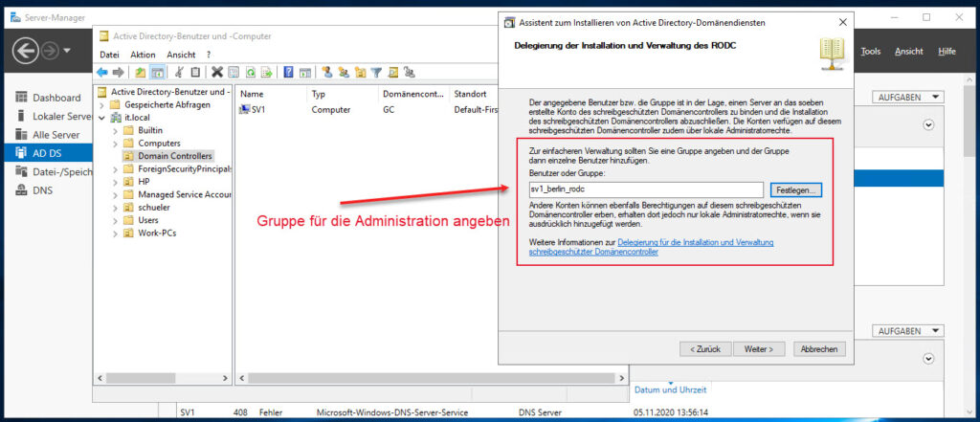Screen dimensions: 980x422
Task: Toggle the console tree pane icon
Action: pyautogui.click(x=157, y=73)
